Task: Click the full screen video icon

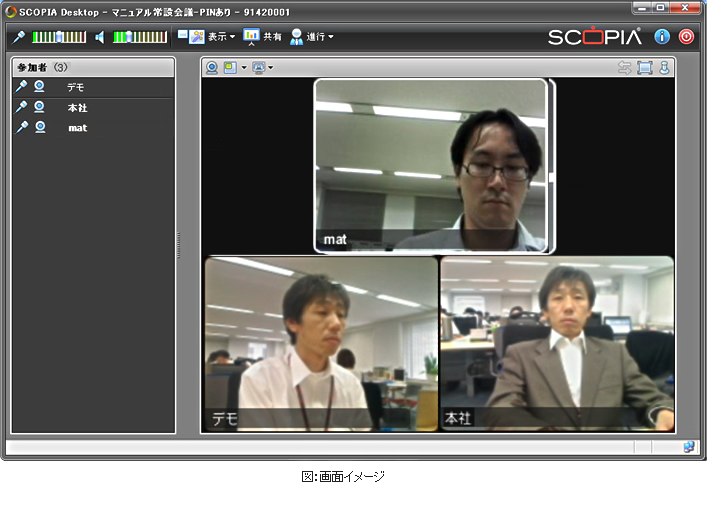Action: click(x=645, y=68)
